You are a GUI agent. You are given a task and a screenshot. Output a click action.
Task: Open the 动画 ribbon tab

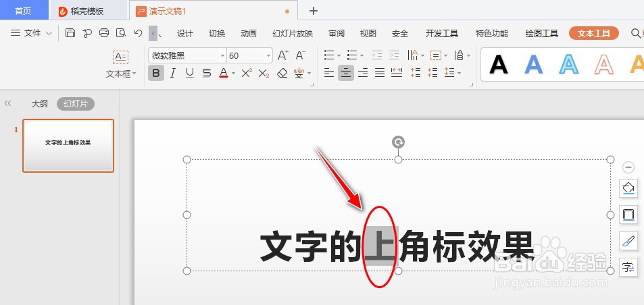pos(249,34)
